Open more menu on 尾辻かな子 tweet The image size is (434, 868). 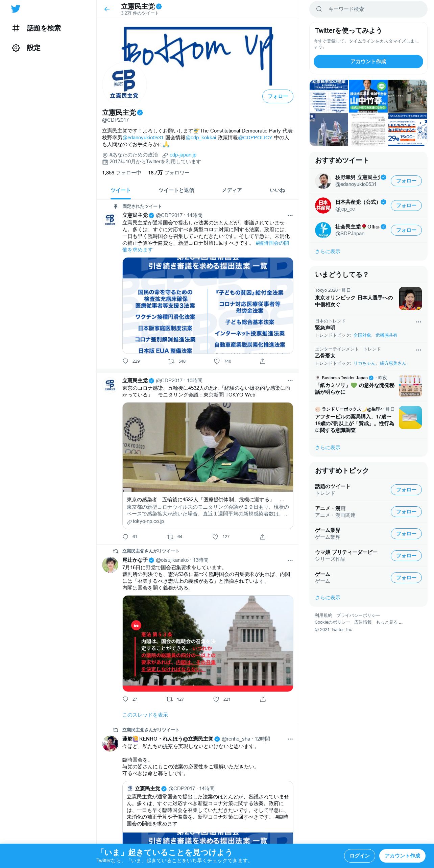click(x=290, y=560)
